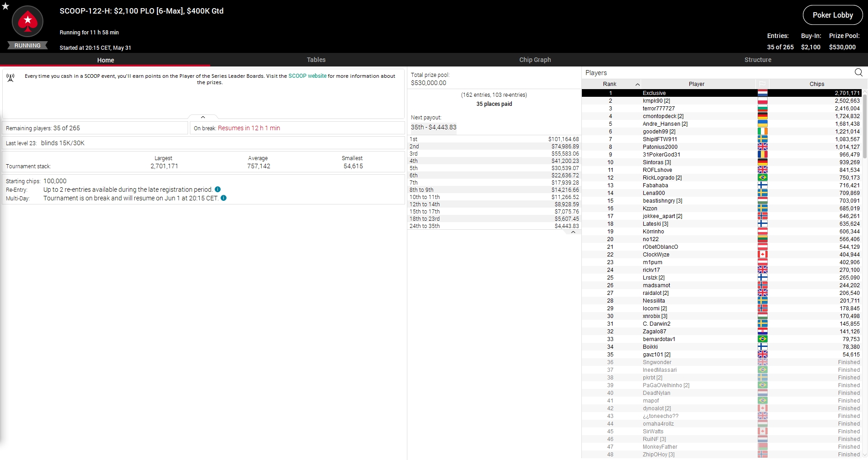
Task: Click the flag next to Patonius2000
Action: tap(762, 147)
